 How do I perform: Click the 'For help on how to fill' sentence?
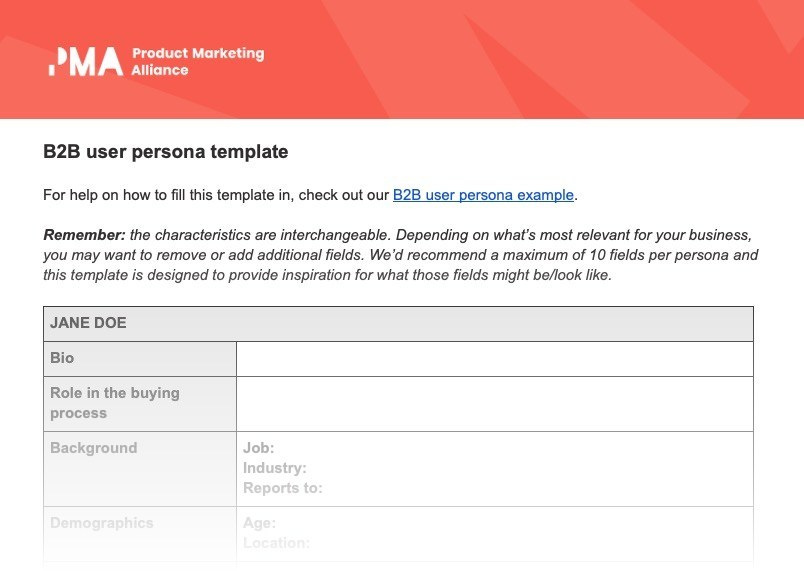(x=310, y=195)
